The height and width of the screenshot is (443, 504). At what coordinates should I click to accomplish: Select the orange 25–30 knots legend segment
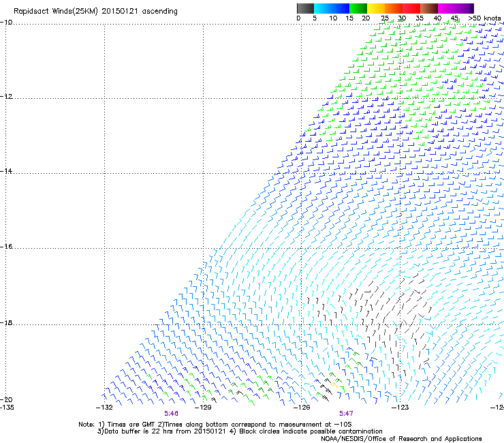tap(394, 8)
